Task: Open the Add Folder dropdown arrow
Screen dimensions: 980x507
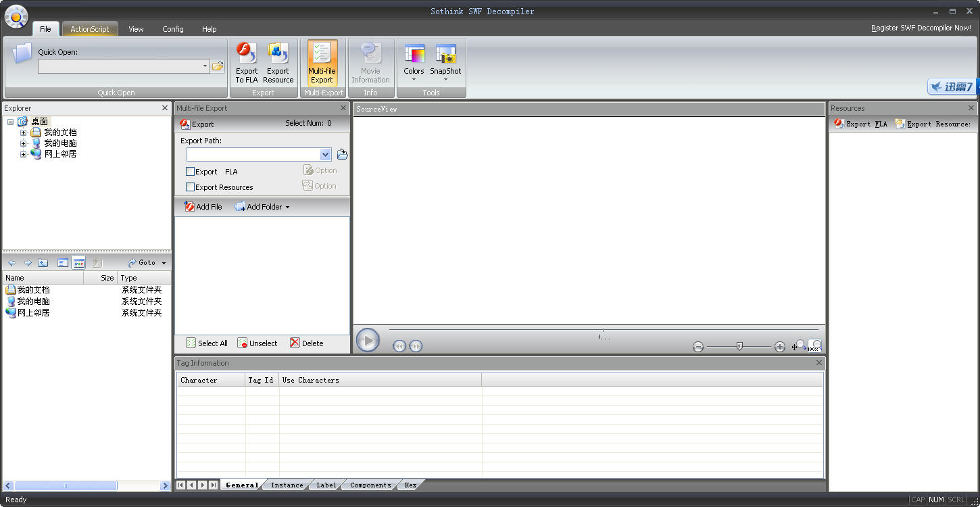Action: coord(287,208)
